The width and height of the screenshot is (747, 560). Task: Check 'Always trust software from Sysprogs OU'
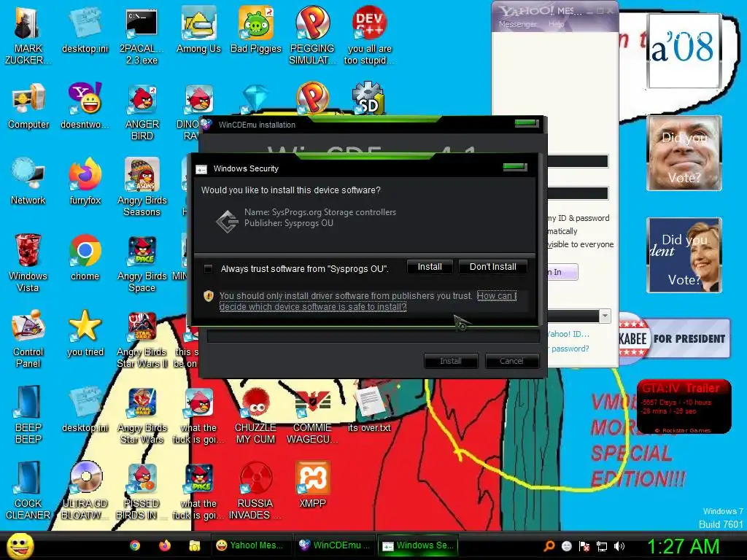tap(208, 268)
